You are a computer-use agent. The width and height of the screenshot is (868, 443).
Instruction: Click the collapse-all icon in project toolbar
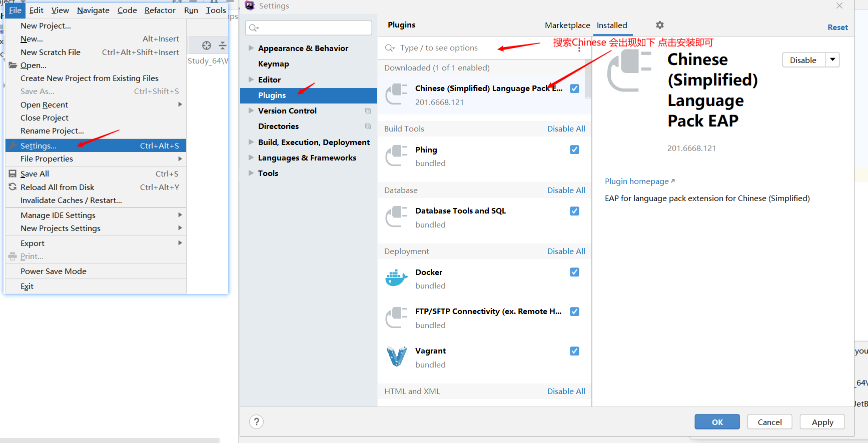[223, 45]
